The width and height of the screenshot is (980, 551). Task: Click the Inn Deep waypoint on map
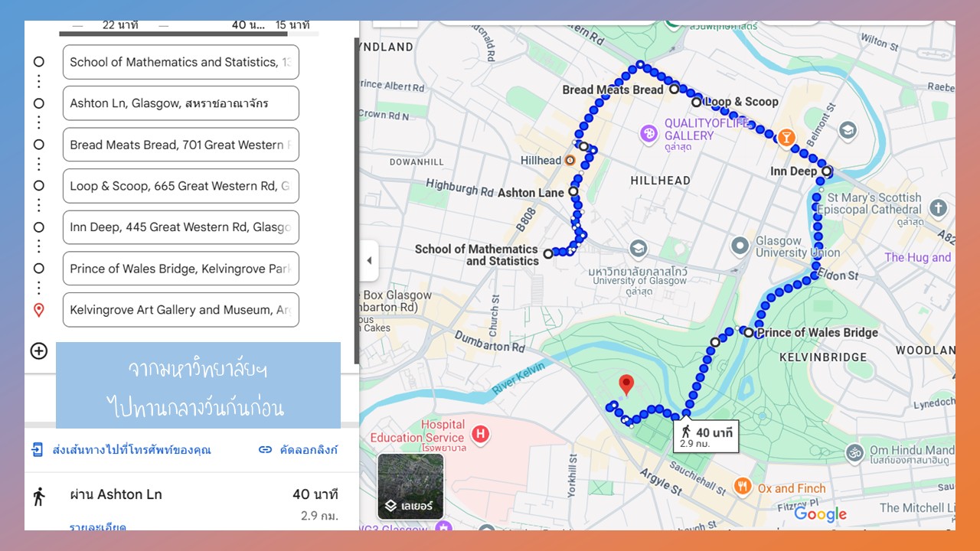(827, 171)
